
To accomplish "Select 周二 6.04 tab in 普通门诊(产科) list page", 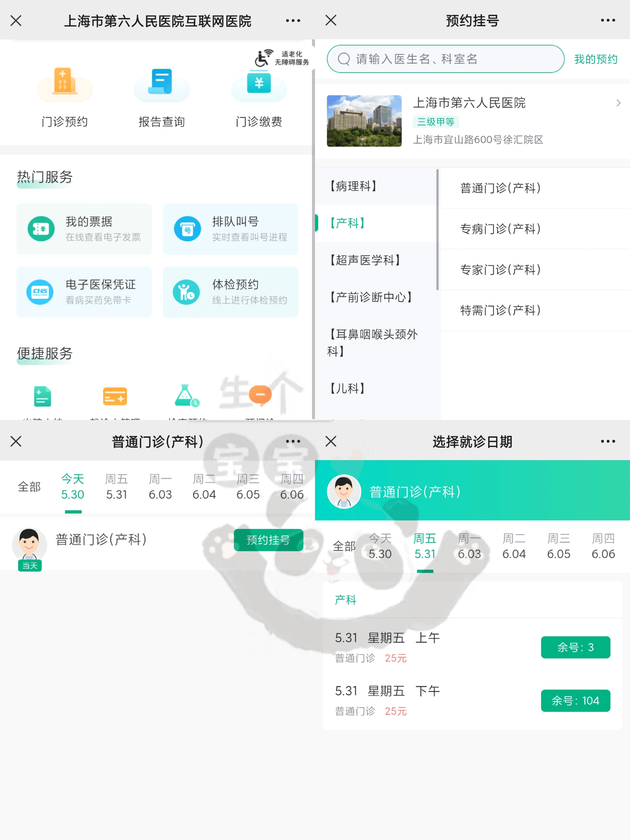I will tap(204, 487).
